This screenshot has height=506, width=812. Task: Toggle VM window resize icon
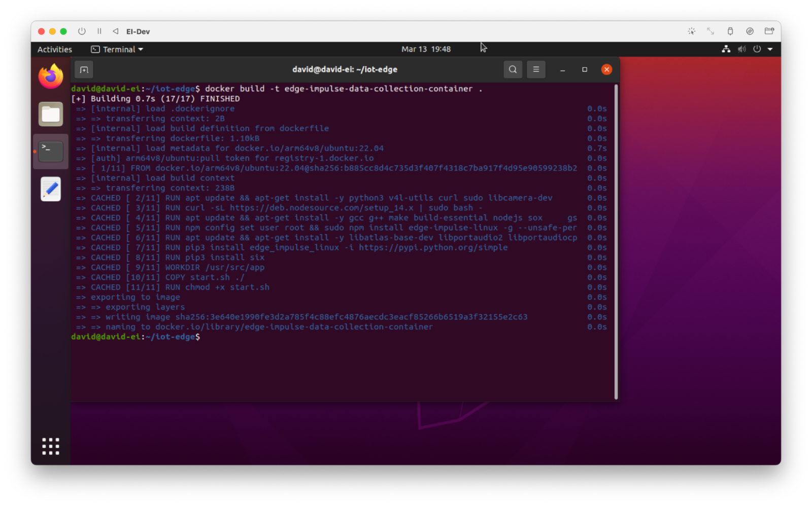click(x=710, y=31)
